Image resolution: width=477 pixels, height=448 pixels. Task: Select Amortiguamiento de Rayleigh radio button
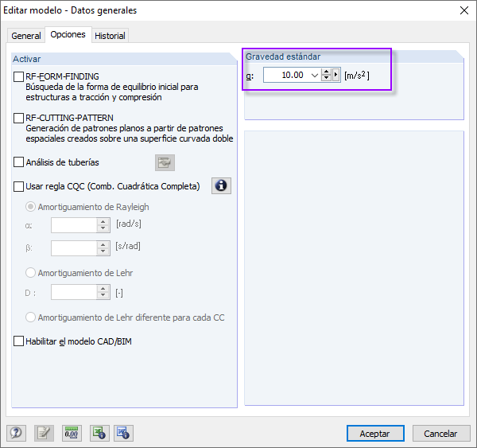pos(30,207)
